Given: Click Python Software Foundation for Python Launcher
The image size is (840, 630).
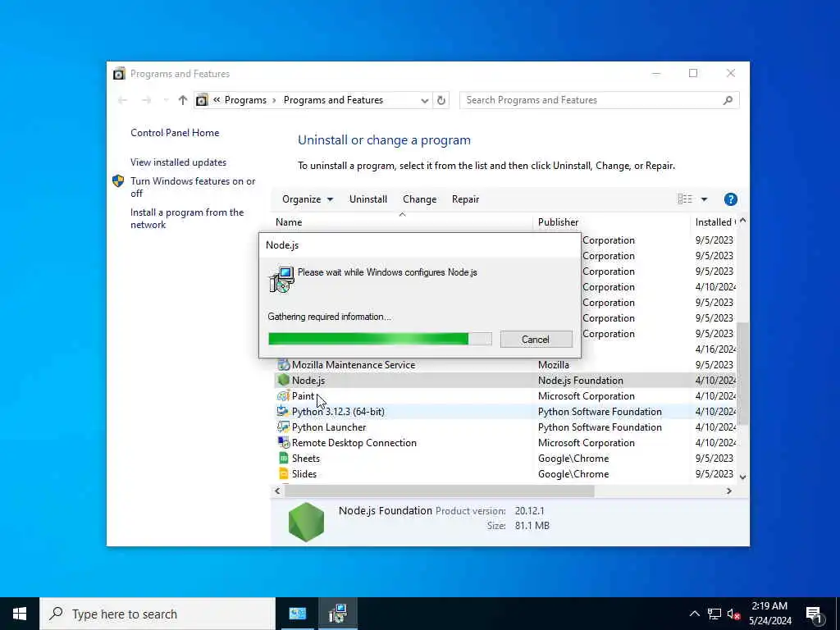Looking at the screenshot, I should coord(600,427).
